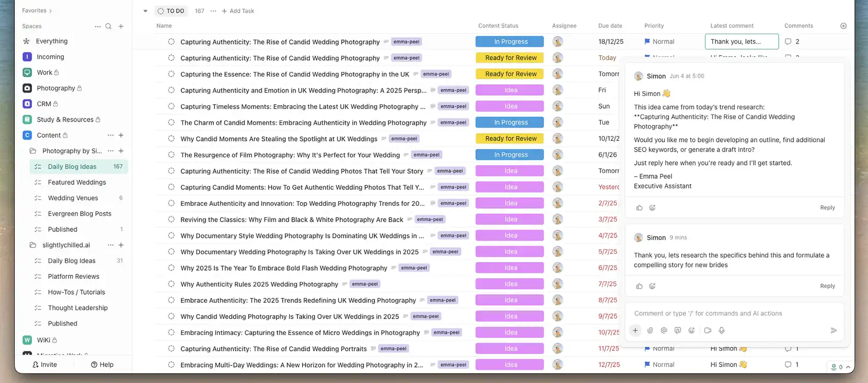Click the paperclip attach icon in comment box
The height and width of the screenshot is (383, 868).
(650, 330)
